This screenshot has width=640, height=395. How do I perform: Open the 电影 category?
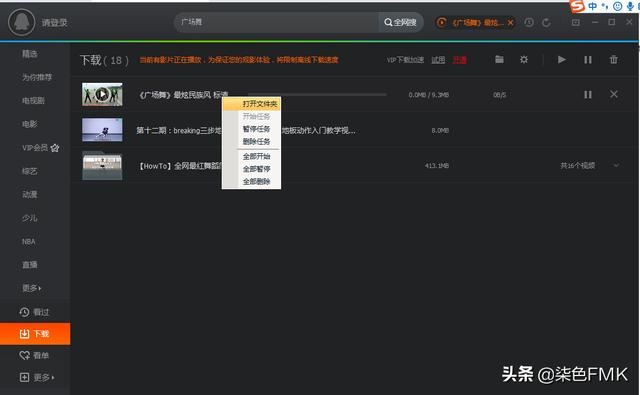click(29, 124)
